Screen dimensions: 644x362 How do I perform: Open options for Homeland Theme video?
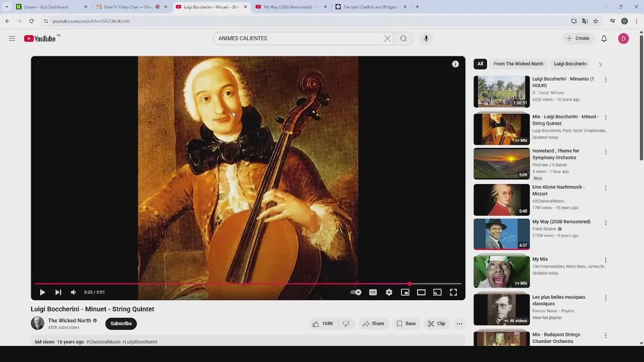(606, 151)
